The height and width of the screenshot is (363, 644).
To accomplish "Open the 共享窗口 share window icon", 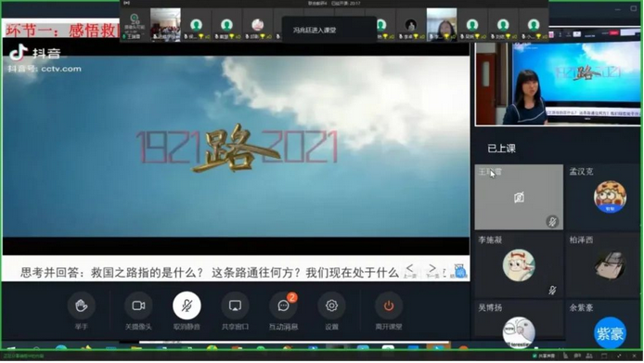I will click(235, 305).
